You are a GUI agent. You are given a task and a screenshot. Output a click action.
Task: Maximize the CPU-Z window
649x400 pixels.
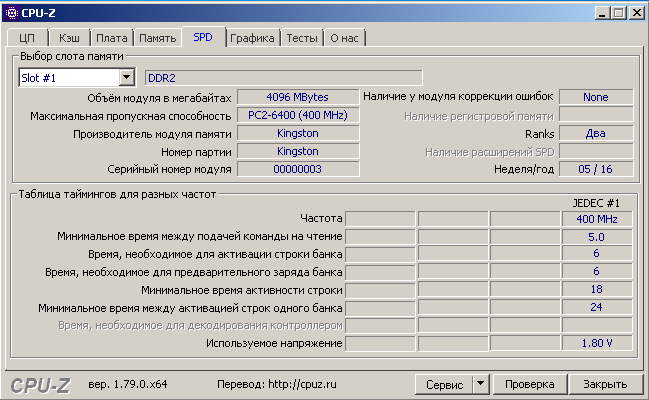click(x=619, y=13)
